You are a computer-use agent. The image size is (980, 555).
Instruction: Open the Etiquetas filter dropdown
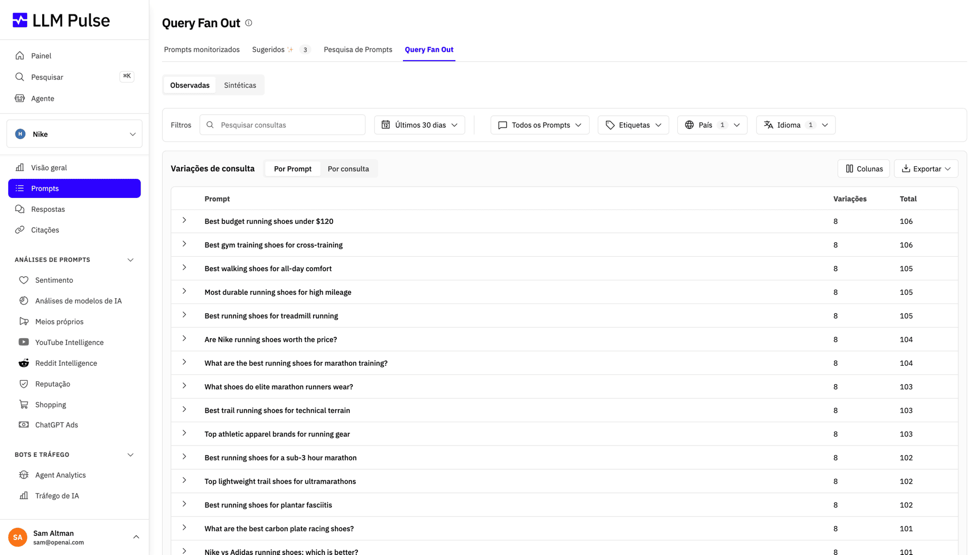[633, 125]
